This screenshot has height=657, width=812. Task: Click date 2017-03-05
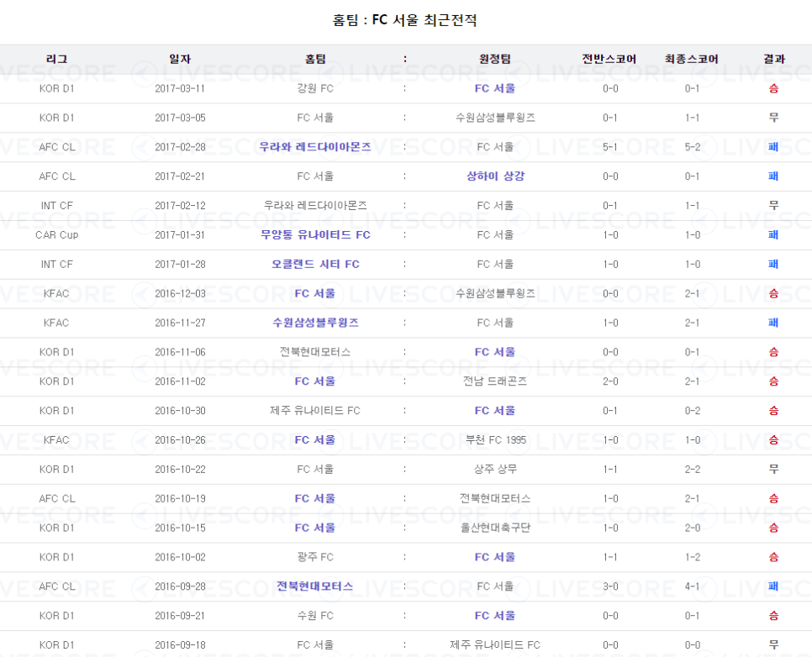180,118
